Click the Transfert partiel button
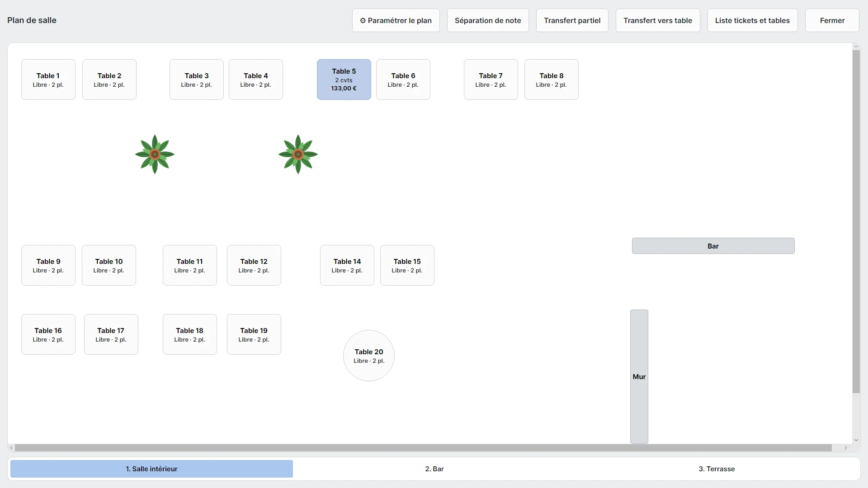 tap(572, 20)
